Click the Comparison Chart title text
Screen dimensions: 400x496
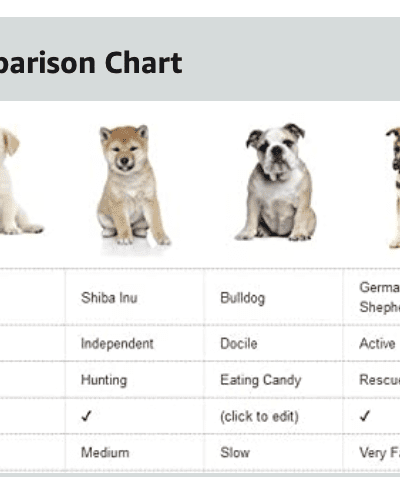pyautogui.click(x=91, y=63)
